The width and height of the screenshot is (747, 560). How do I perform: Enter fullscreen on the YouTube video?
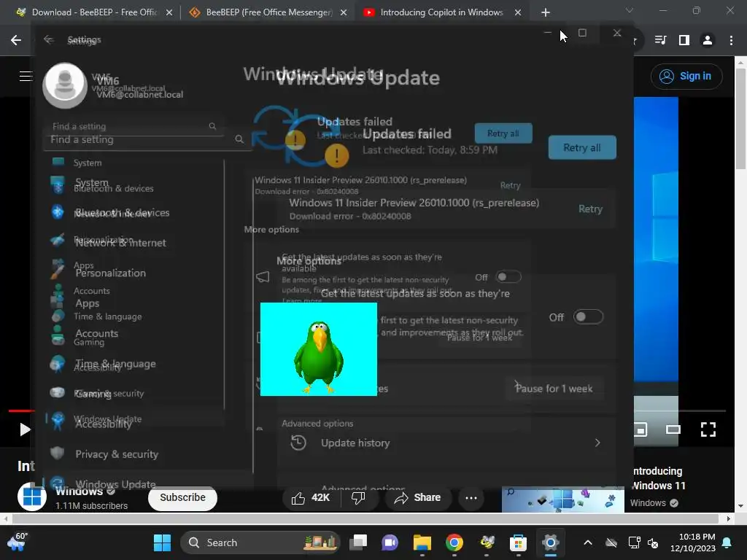click(x=708, y=429)
